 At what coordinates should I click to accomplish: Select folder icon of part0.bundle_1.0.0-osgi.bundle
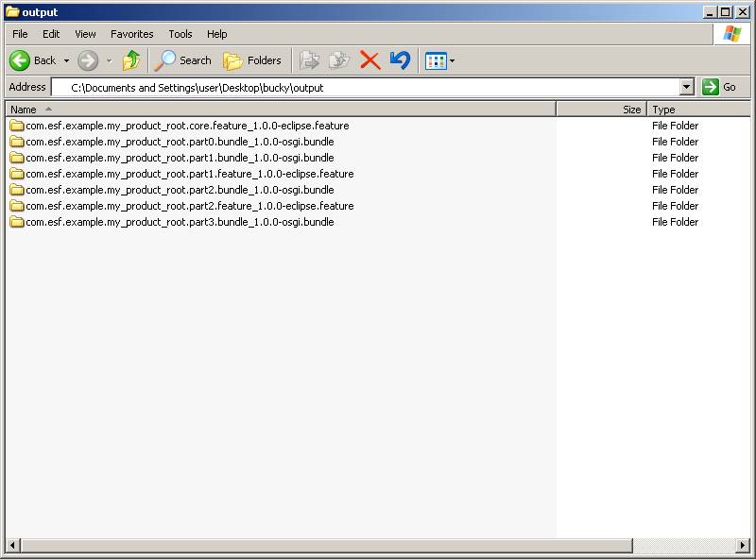[17, 142]
